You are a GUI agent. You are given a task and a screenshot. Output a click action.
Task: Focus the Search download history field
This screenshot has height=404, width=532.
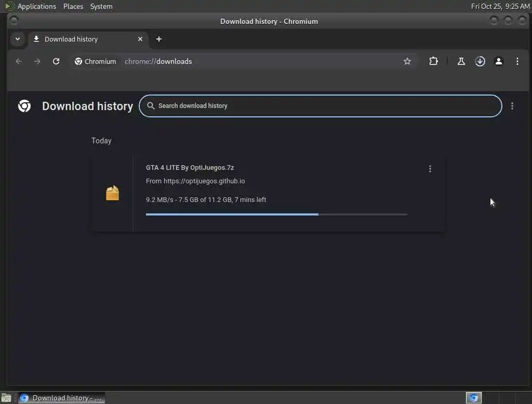coord(320,106)
